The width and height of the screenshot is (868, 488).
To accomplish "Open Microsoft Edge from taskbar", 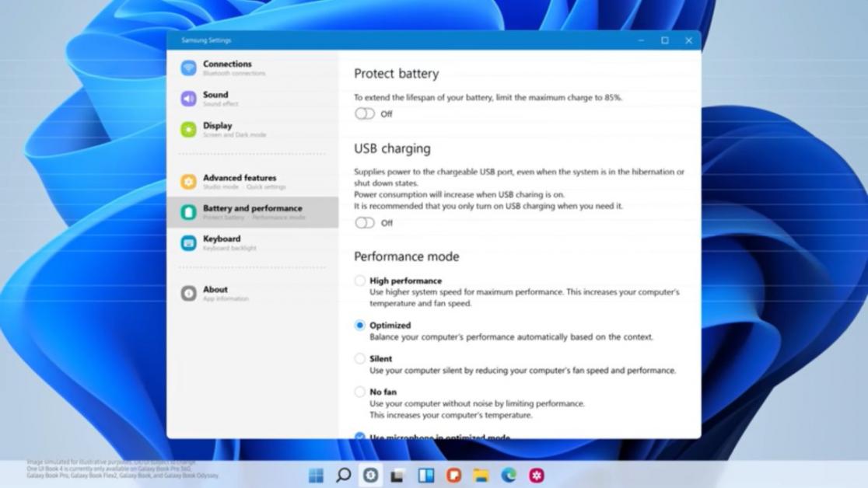I will [509, 476].
